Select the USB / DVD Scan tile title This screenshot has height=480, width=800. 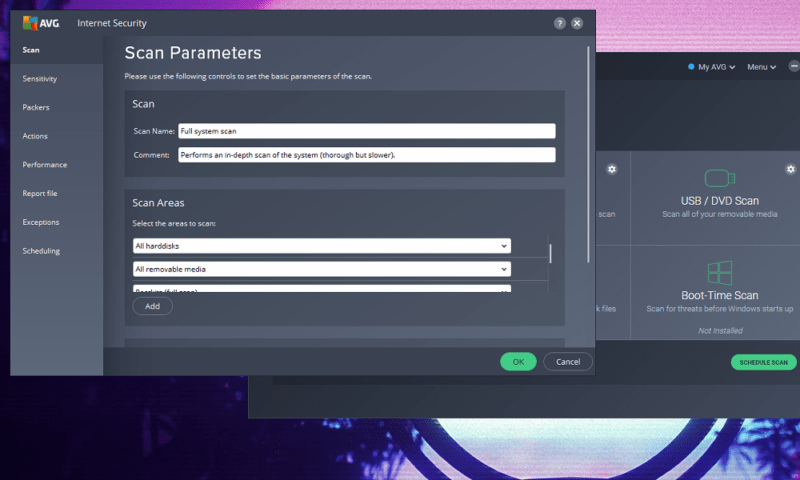[719, 201]
